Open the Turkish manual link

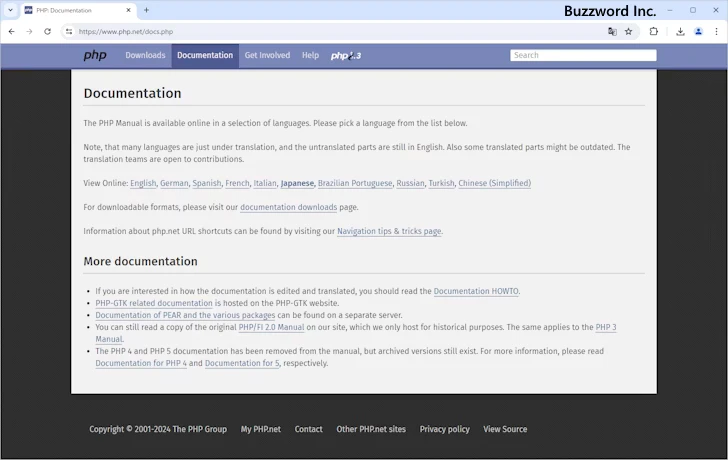tap(441, 183)
